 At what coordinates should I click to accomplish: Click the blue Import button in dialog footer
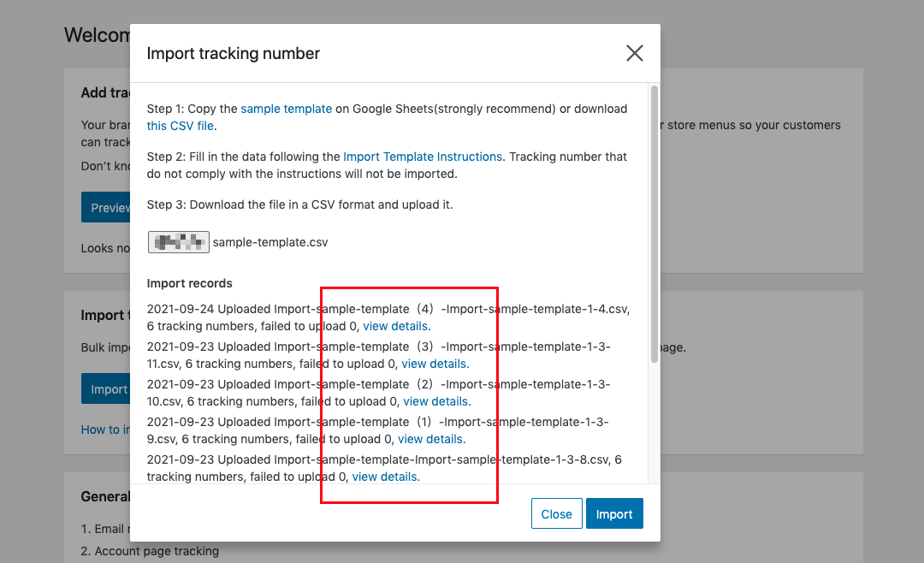(613, 514)
